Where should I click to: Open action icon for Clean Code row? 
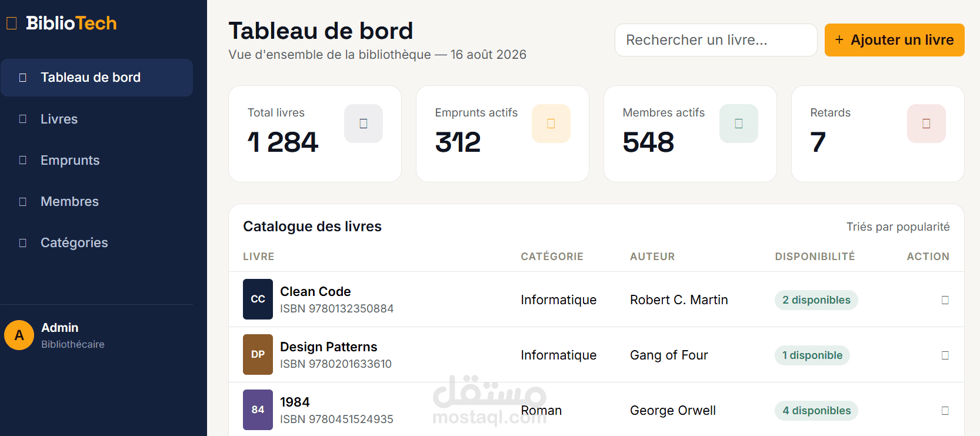(x=945, y=300)
